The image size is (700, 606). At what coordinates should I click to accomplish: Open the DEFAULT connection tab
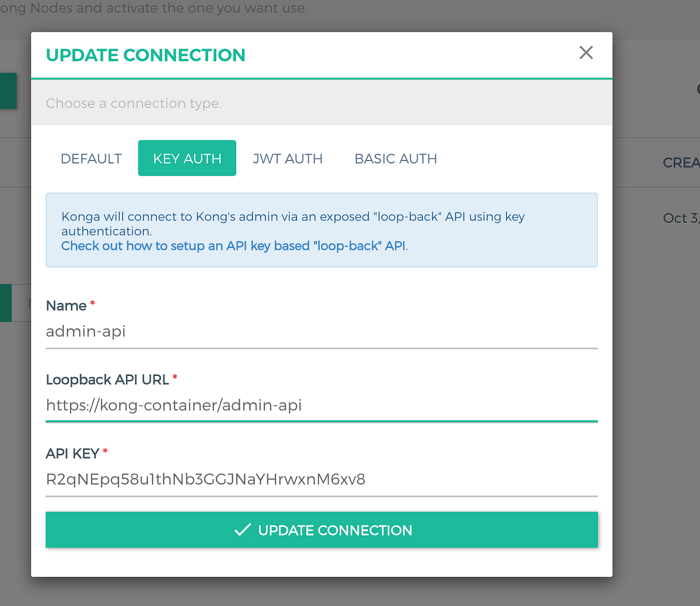(91, 158)
